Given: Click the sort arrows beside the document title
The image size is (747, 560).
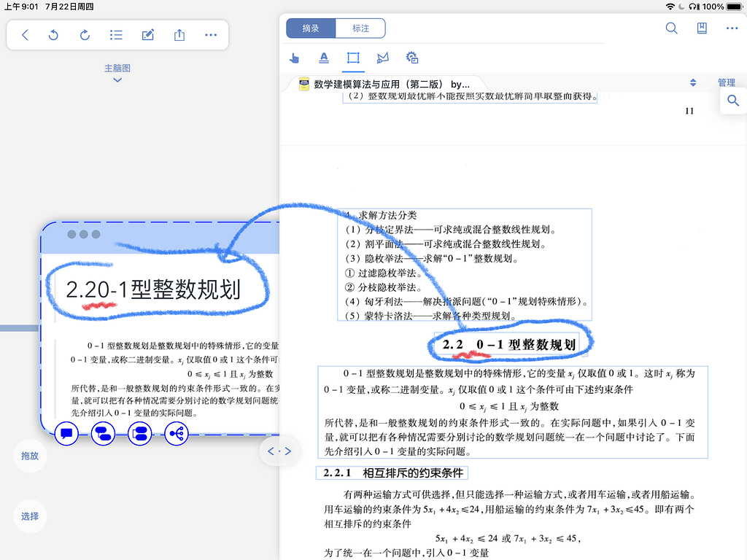Looking at the screenshot, I should (693, 83).
